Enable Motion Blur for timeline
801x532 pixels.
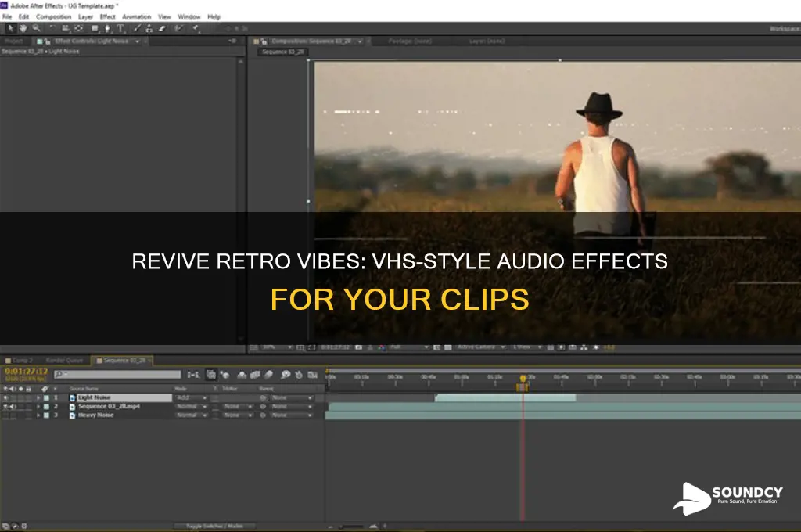click(x=269, y=375)
